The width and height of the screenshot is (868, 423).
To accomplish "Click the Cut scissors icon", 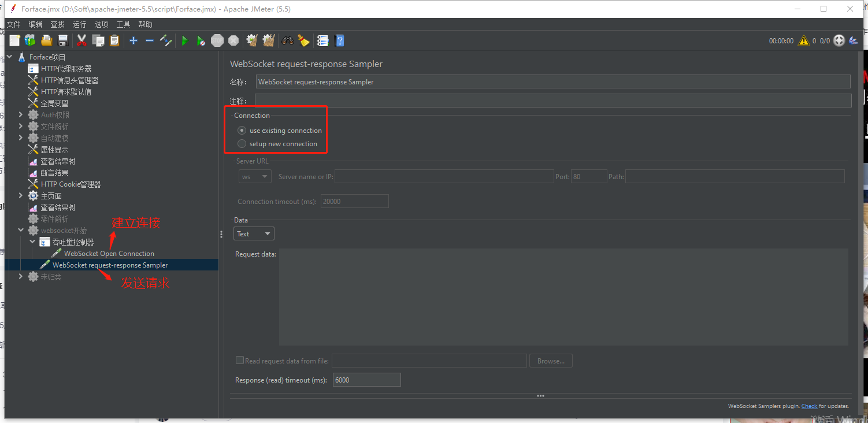I will click(x=81, y=40).
